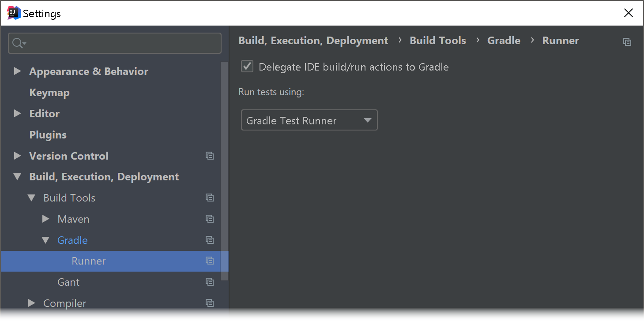The width and height of the screenshot is (644, 321).
Task: Click project-level icon beside Version Control
Action: point(210,156)
